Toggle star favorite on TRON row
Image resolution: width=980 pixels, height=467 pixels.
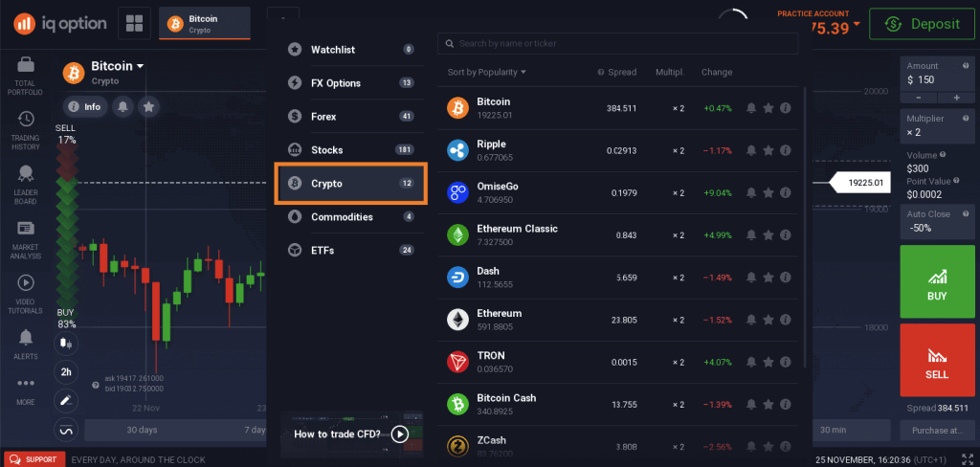click(768, 362)
